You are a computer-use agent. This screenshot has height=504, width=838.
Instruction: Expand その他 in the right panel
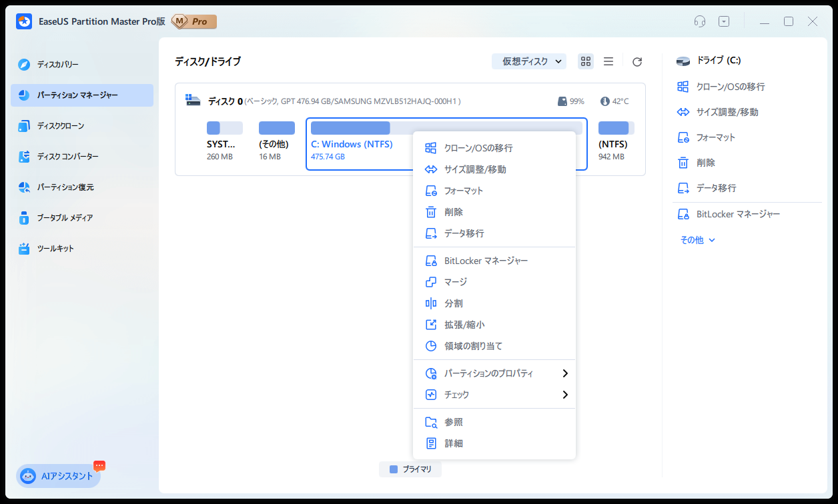tap(698, 240)
